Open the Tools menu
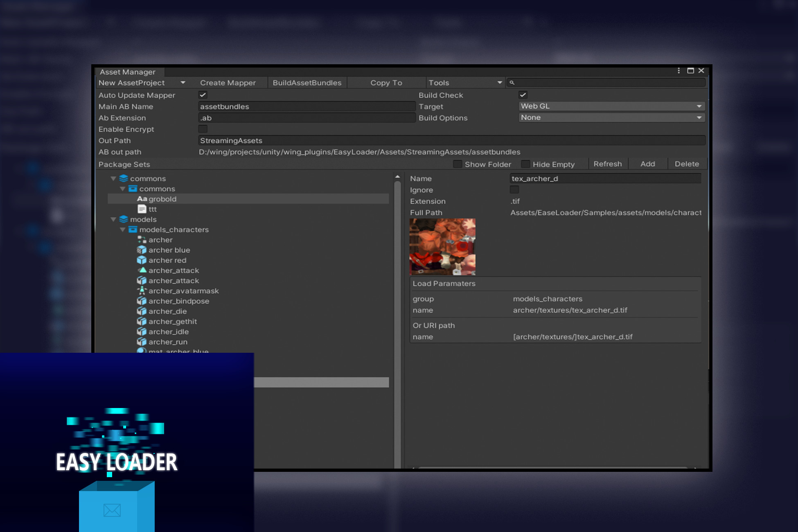The width and height of the screenshot is (798, 532). (x=464, y=82)
